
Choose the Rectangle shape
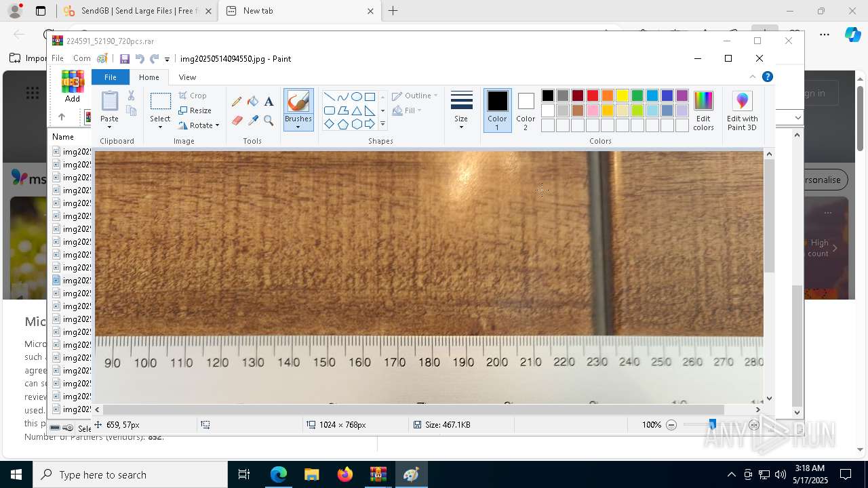tap(370, 97)
